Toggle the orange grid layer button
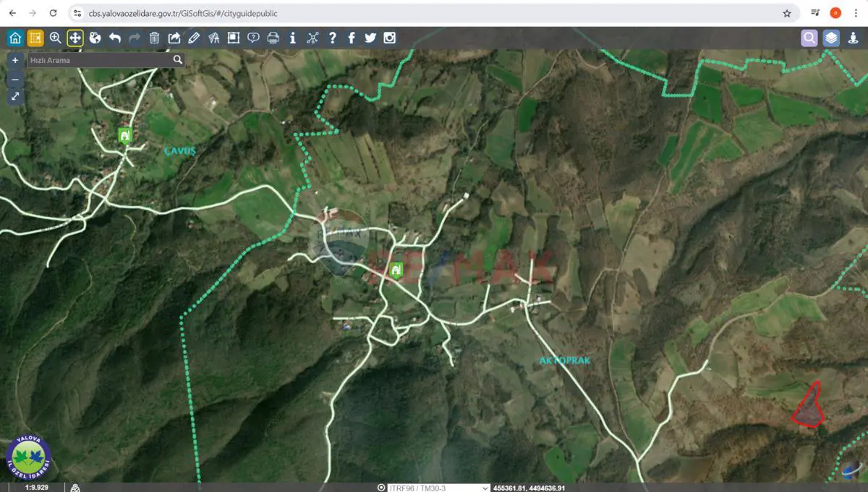 click(35, 38)
